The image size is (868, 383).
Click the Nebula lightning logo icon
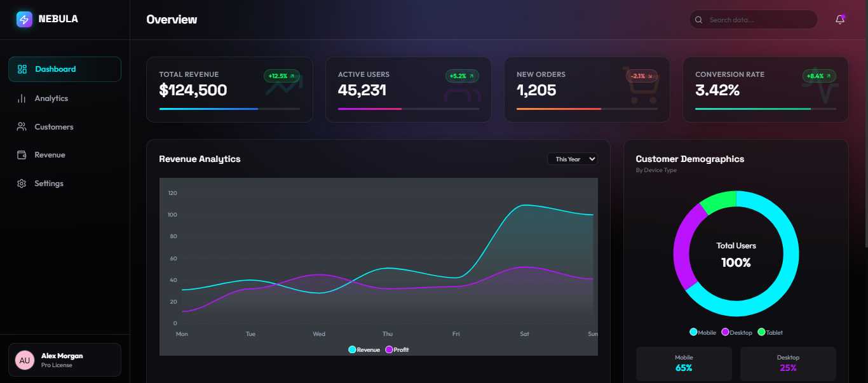(24, 19)
